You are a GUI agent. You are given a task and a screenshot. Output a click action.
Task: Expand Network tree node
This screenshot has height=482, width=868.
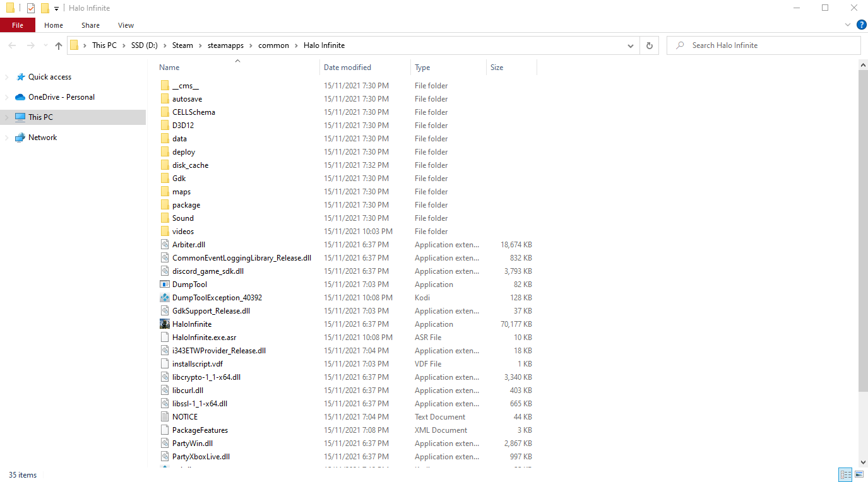pyautogui.click(x=7, y=138)
